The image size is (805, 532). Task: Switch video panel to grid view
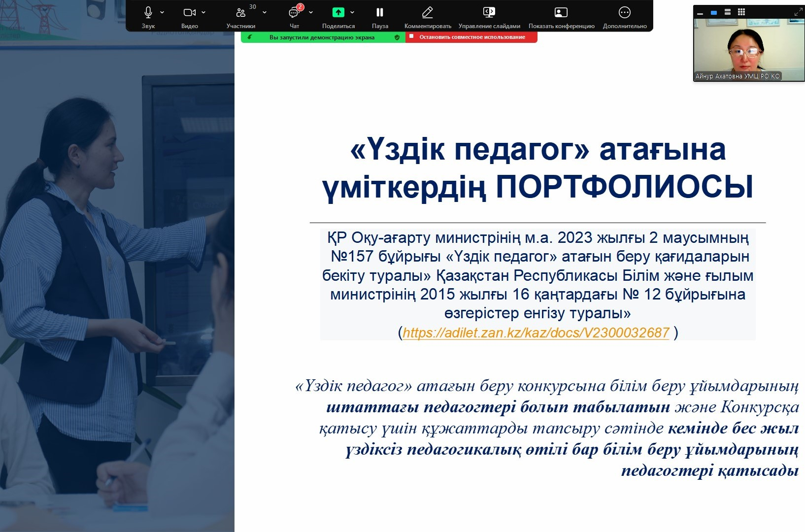(x=741, y=12)
